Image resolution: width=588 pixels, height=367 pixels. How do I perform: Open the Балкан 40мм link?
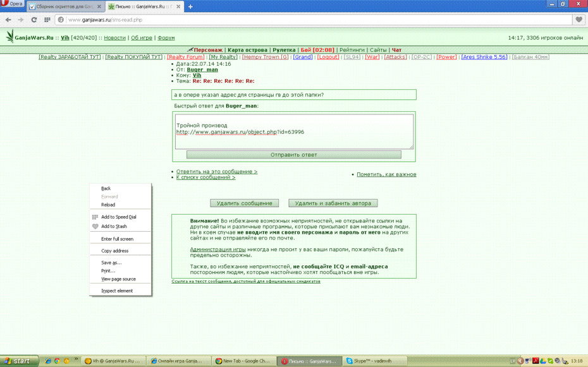(x=530, y=57)
